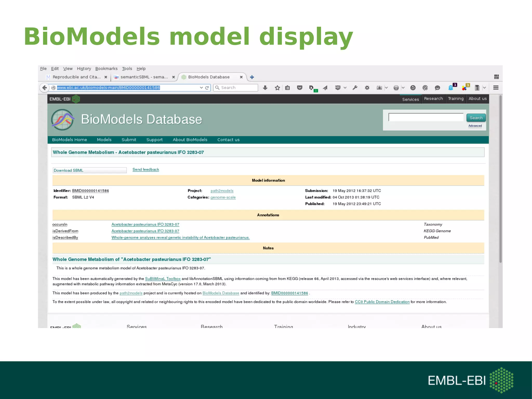Open the Ghostery ghost icon
Image resolution: width=532 pixels, height=399 pixels.
pos(451,88)
